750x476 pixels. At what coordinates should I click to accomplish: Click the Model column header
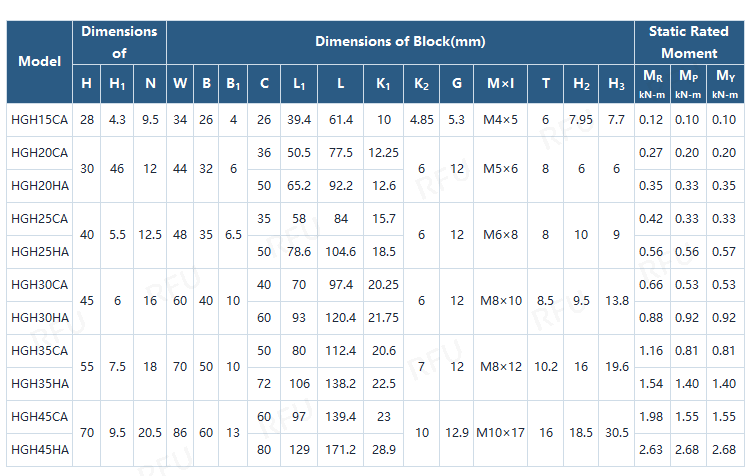(40, 61)
